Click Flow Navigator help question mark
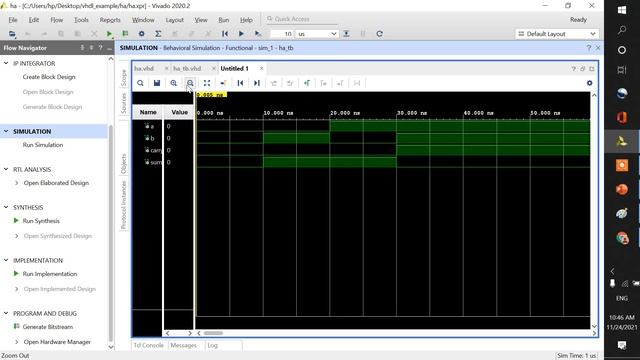 (100, 48)
